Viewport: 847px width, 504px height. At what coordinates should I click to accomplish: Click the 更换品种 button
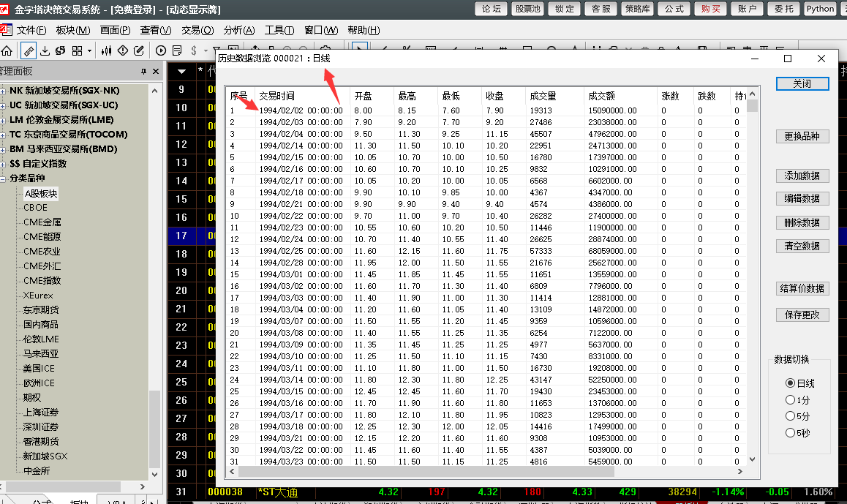(x=802, y=136)
